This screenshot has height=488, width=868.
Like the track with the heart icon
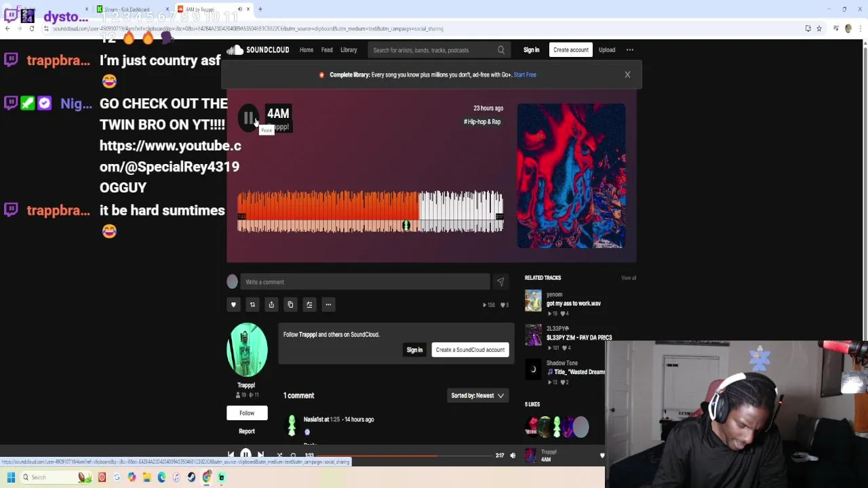[233, 305]
